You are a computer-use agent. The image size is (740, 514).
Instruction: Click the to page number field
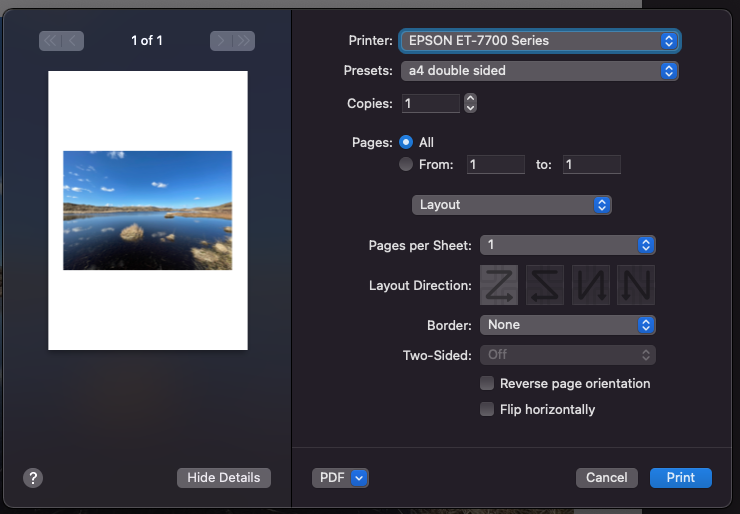[x=591, y=164]
